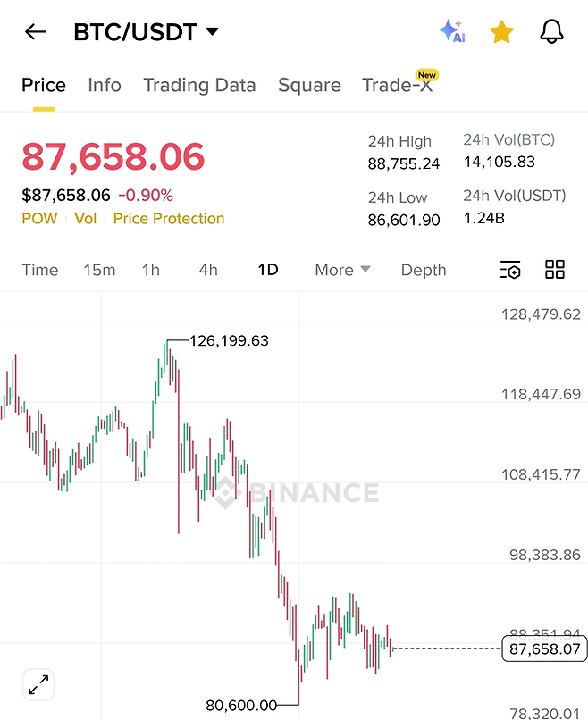The width and height of the screenshot is (588, 720).
Task: Open the AI sparkle assistant icon
Action: click(x=453, y=32)
